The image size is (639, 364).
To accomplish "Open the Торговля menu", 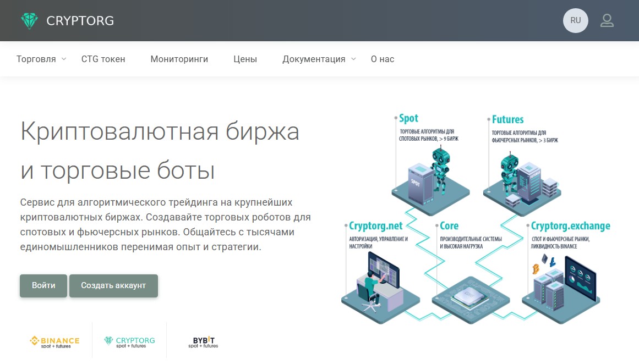I will (36, 59).
